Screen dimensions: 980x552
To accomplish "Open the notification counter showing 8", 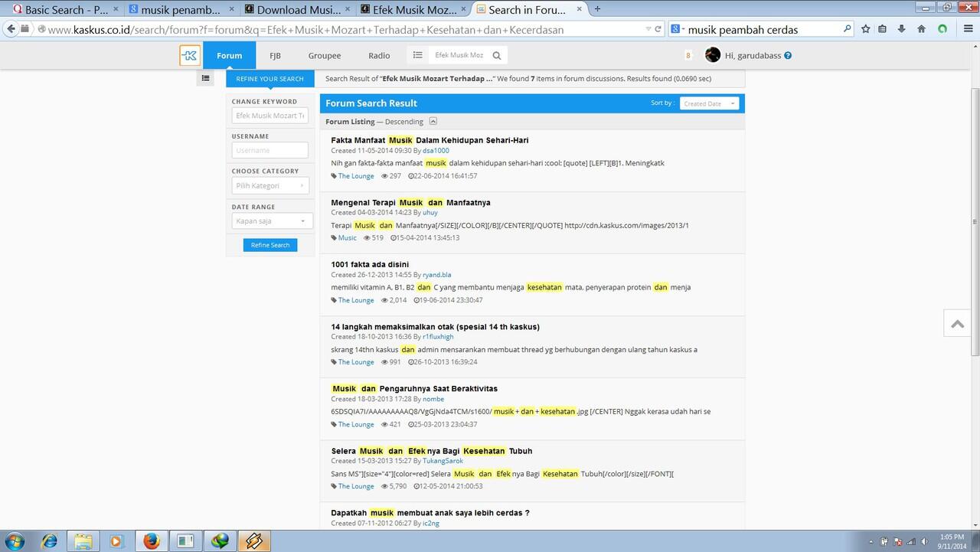I will pyautogui.click(x=688, y=55).
